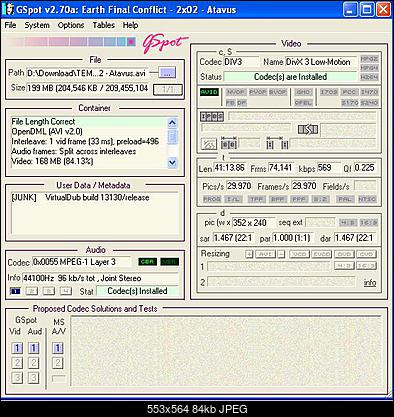Click the dar 1.467 field
Viewport: 394px width, 417px height.
point(355,238)
